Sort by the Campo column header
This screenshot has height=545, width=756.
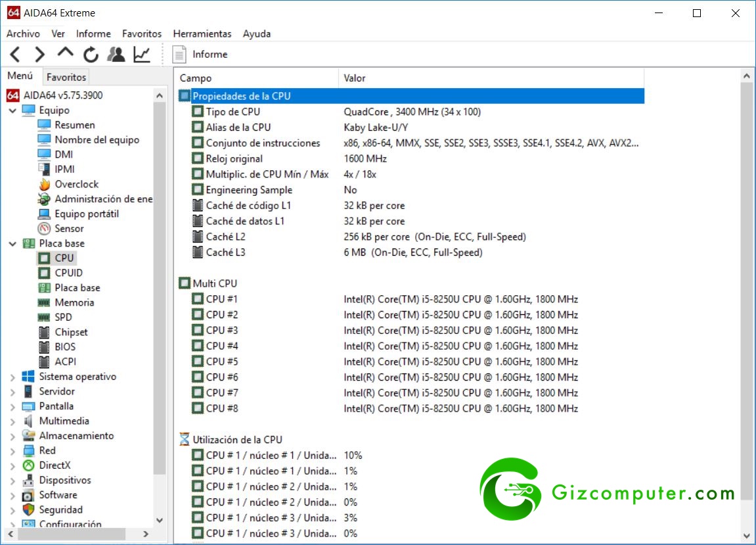point(257,78)
